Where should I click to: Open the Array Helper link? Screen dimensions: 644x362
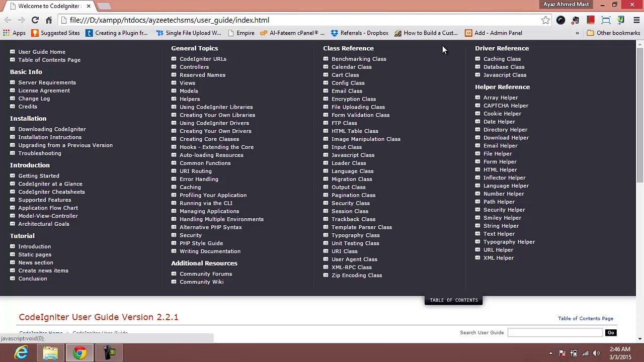pos(501,98)
